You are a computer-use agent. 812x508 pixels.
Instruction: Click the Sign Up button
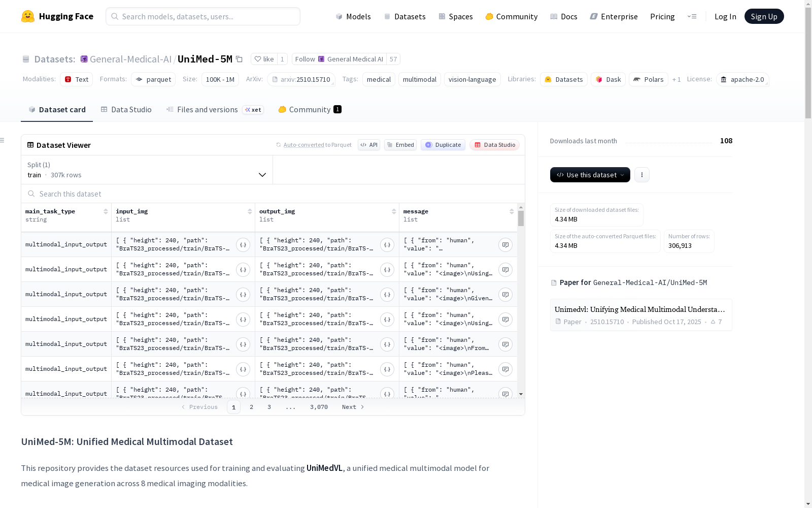[x=764, y=16]
